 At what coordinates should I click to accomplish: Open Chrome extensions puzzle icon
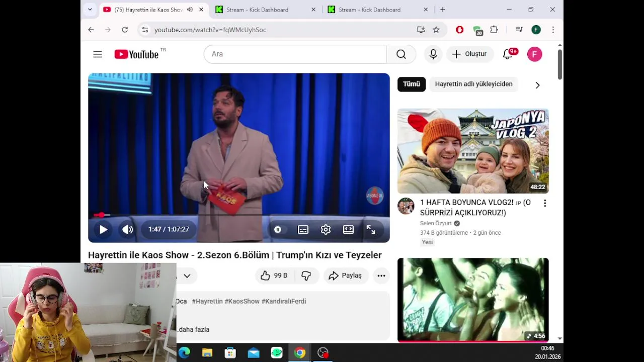[x=494, y=30]
